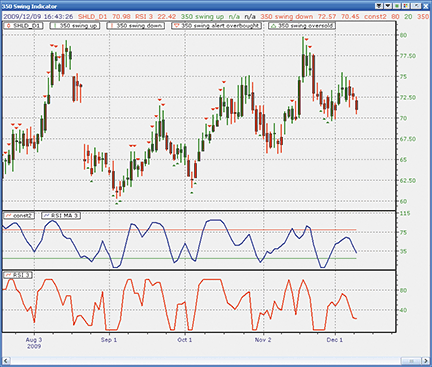
Task: Click the restore window icon in title bar
Action: click(416, 6)
